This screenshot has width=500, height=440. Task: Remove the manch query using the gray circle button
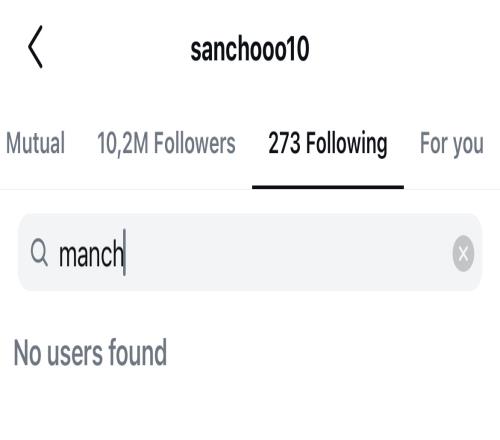(x=463, y=254)
